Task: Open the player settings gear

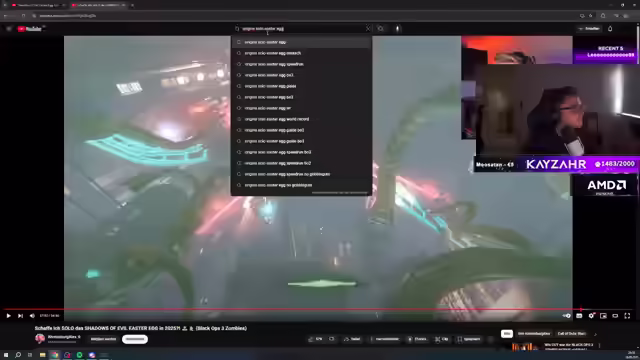Action: [x=591, y=316]
